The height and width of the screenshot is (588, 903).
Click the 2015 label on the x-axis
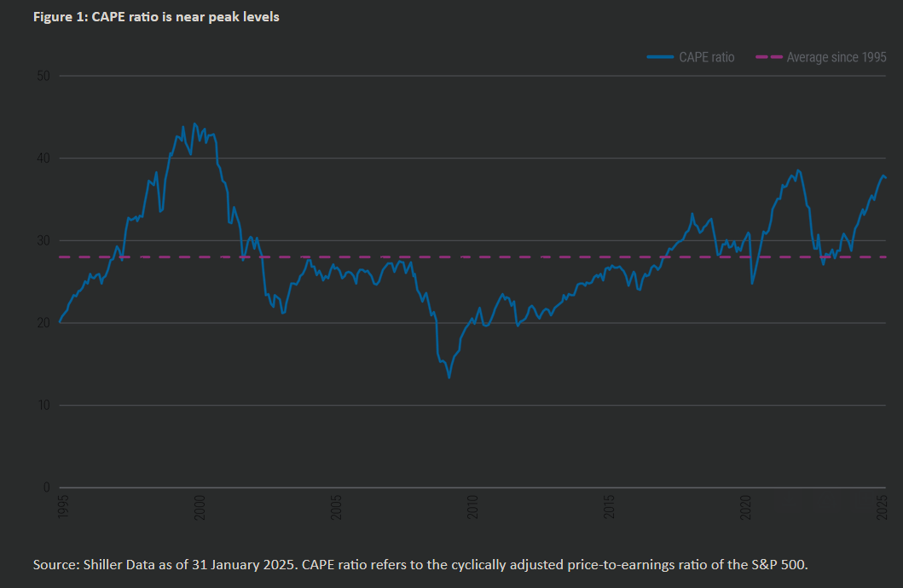pos(610,505)
